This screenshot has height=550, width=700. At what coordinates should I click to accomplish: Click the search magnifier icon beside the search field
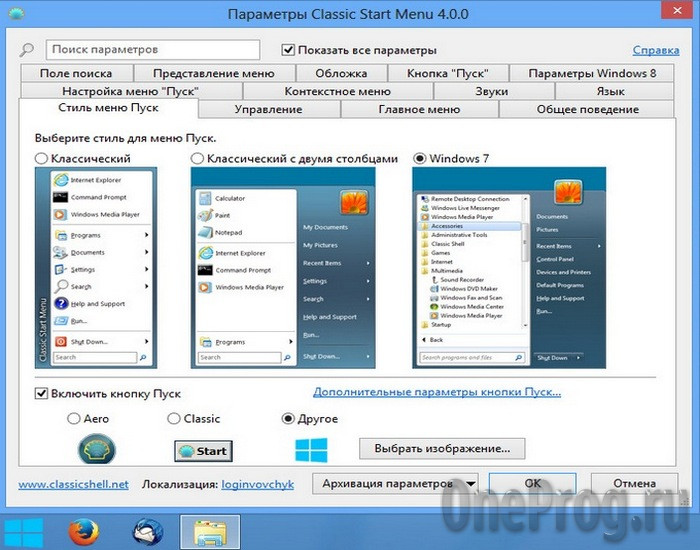click(26, 50)
